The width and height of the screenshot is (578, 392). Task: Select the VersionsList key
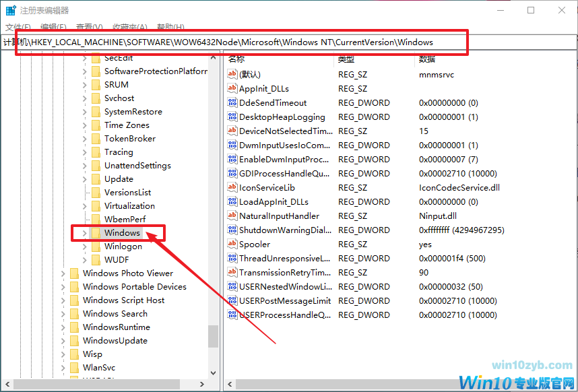pos(127,193)
